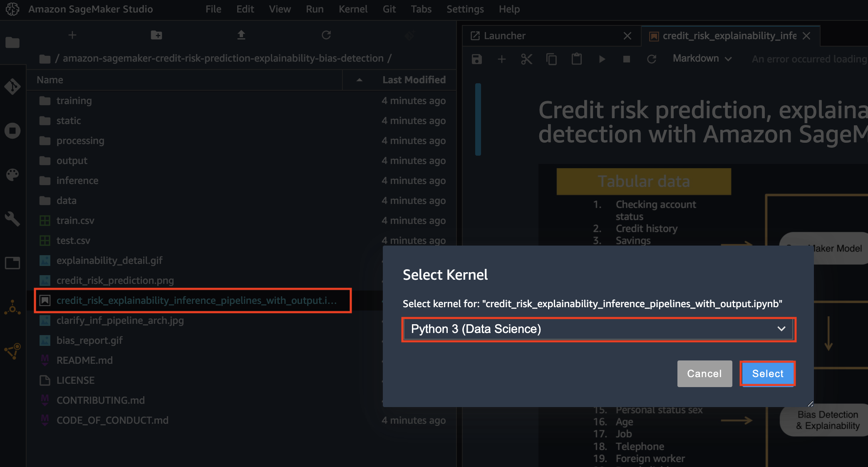Refresh the file list
Screen dimensions: 868x467
click(326, 35)
